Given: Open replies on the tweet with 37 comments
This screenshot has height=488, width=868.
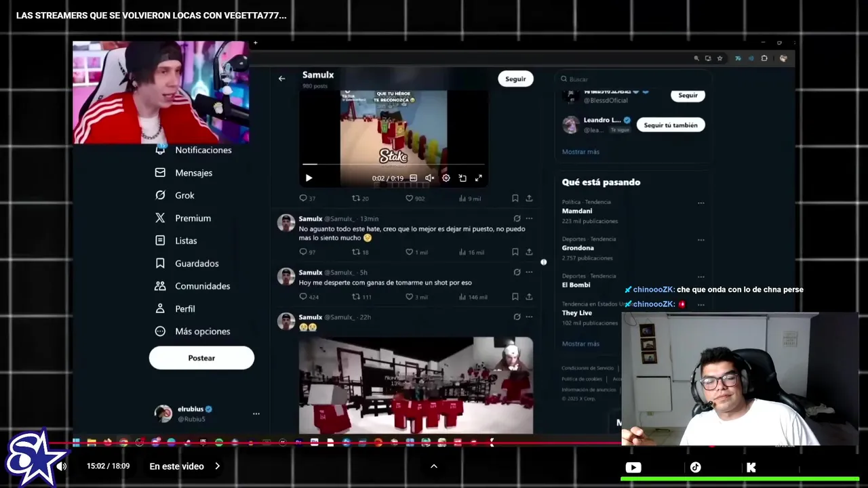Looking at the screenshot, I should pyautogui.click(x=307, y=199).
